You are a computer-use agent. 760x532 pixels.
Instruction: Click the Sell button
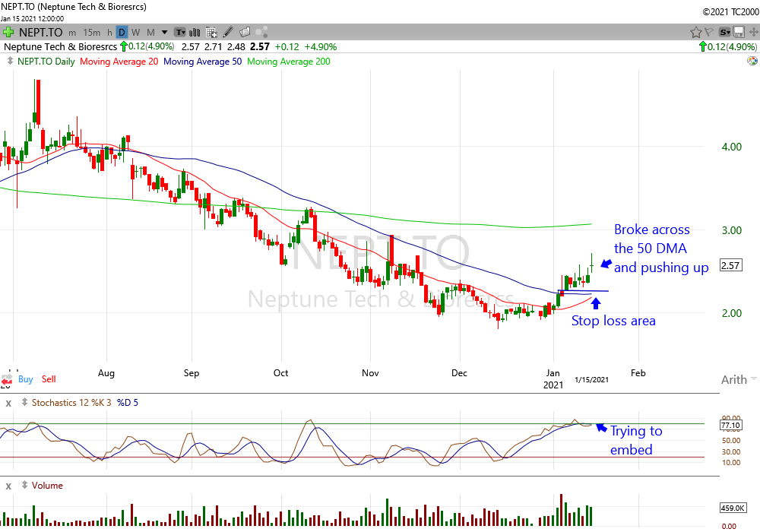click(x=49, y=379)
